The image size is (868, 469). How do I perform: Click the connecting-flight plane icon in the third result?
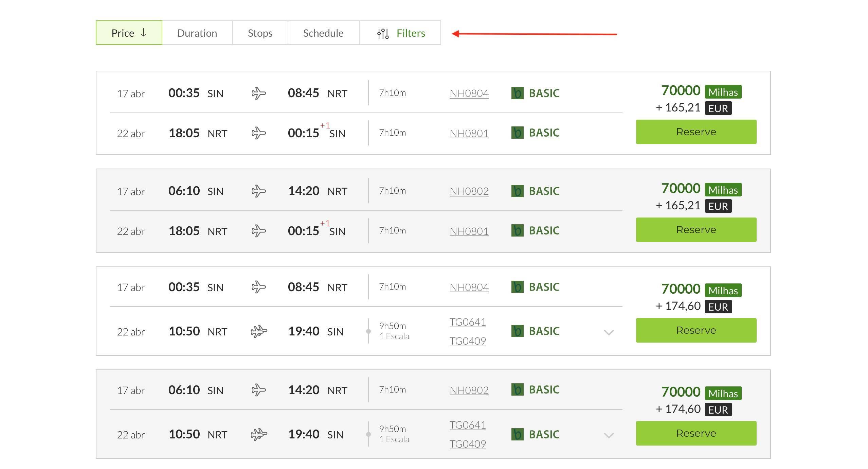pyautogui.click(x=259, y=331)
